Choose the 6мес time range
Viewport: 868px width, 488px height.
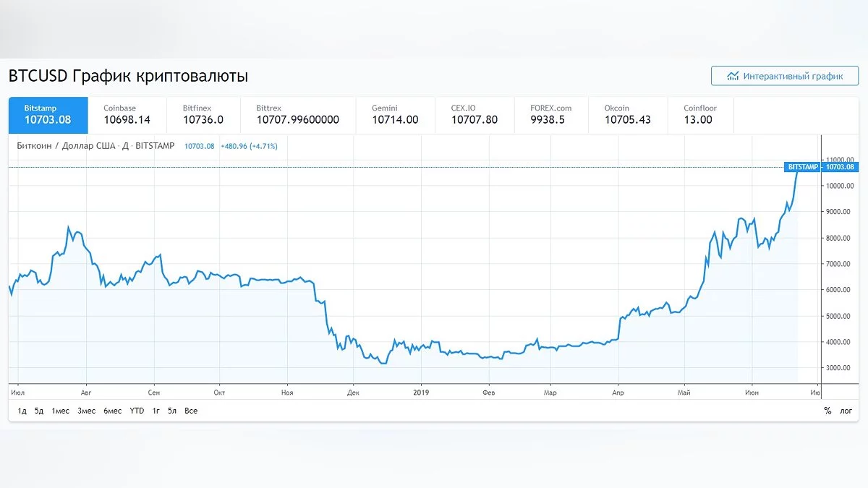(112, 411)
